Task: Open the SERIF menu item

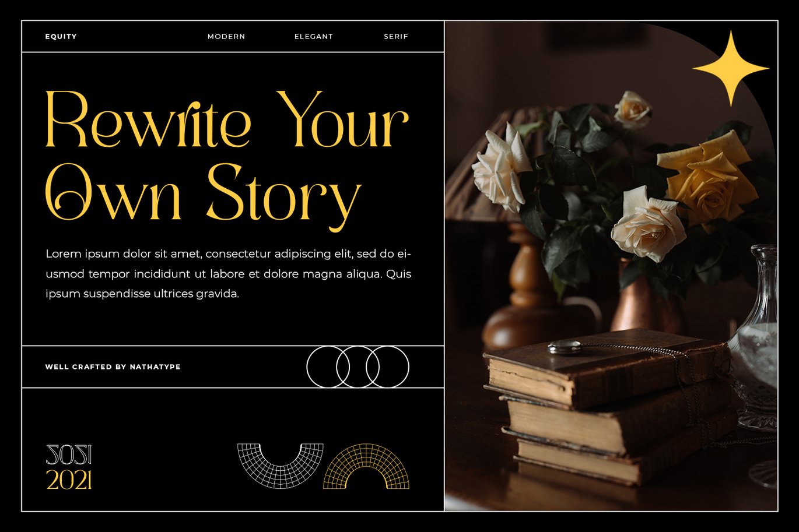Action: click(396, 36)
